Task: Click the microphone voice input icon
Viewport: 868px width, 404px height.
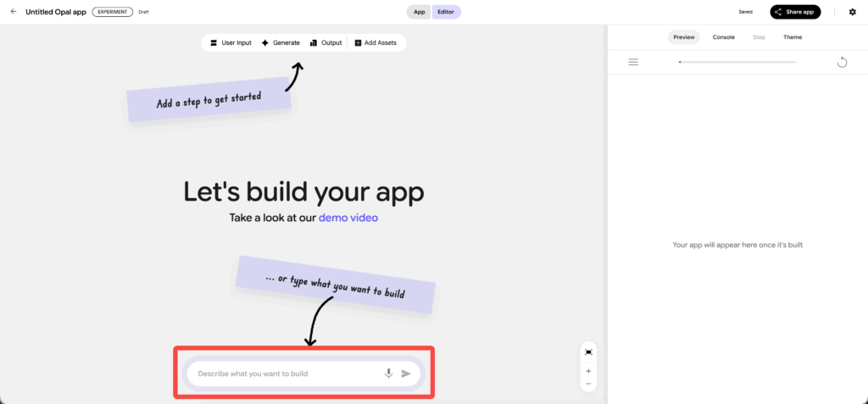Action: click(x=388, y=374)
